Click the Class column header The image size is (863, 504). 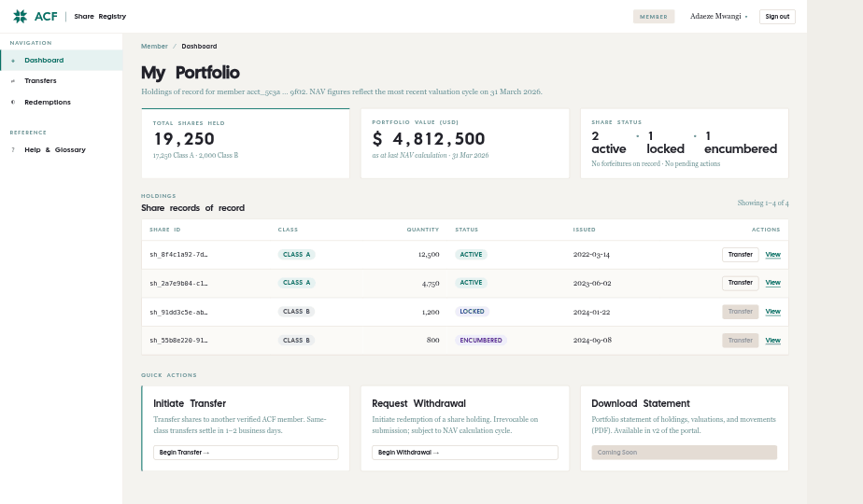coord(288,230)
